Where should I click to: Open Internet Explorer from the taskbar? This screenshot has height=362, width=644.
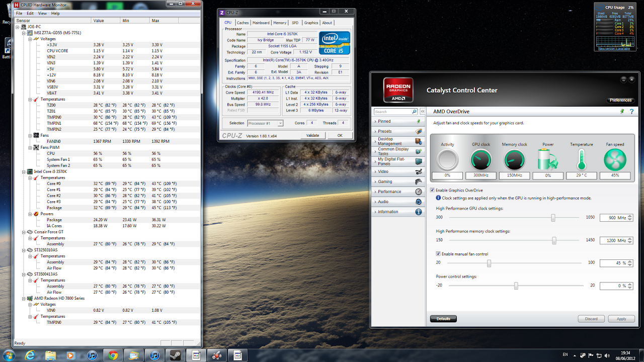pyautogui.click(x=30, y=355)
